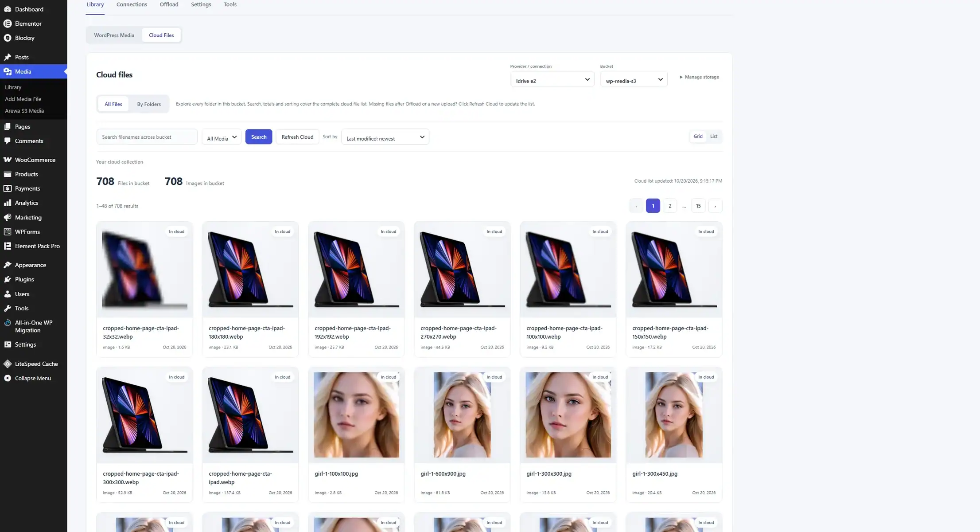Screen dimensions: 980x532
Task: Click filename cropped-home-page-cta-ipad-300x300.webp
Action: tap(141, 478)
